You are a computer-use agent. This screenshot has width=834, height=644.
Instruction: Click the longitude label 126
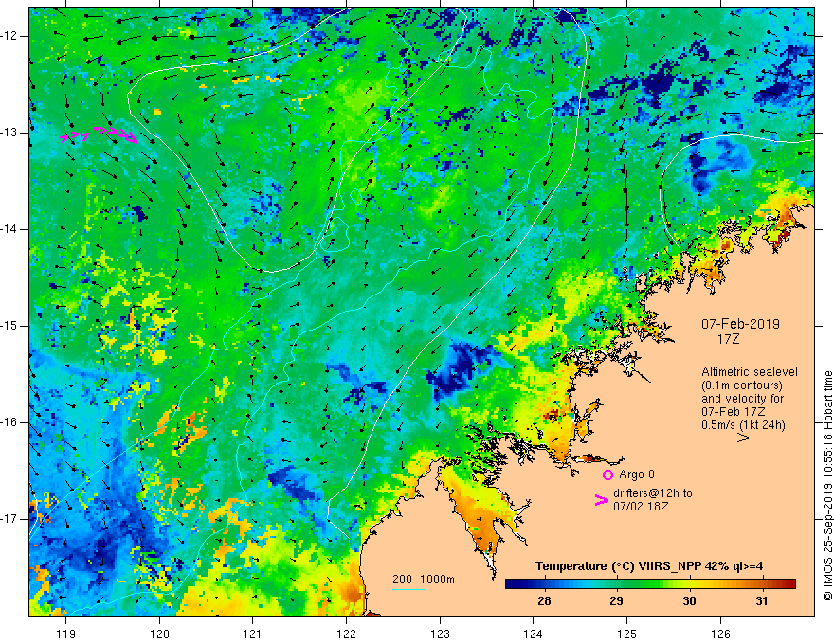tap(720, 634)
